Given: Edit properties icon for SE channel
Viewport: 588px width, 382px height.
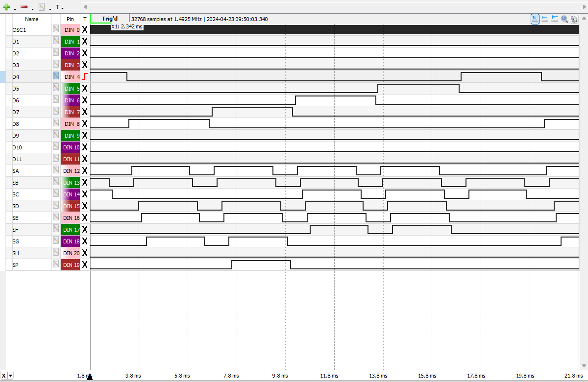Looking at the screenshot, I should [56, 217].
